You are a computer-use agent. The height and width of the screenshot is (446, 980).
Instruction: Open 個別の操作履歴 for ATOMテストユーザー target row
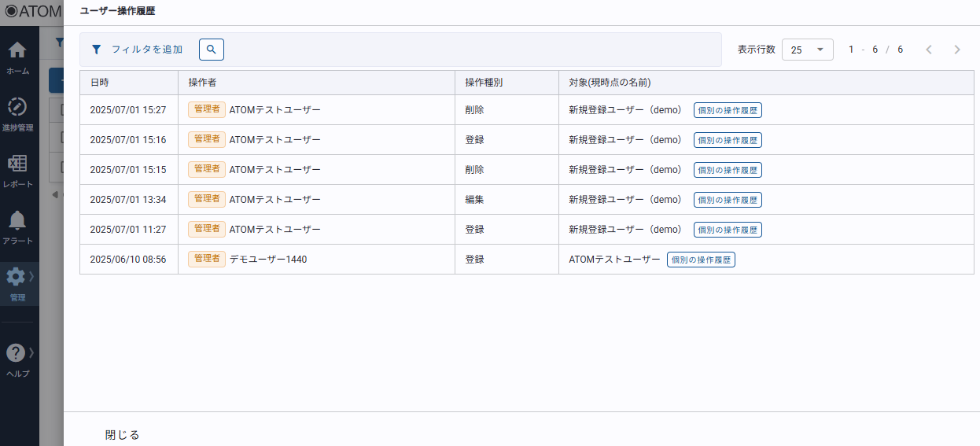[701, 260]
